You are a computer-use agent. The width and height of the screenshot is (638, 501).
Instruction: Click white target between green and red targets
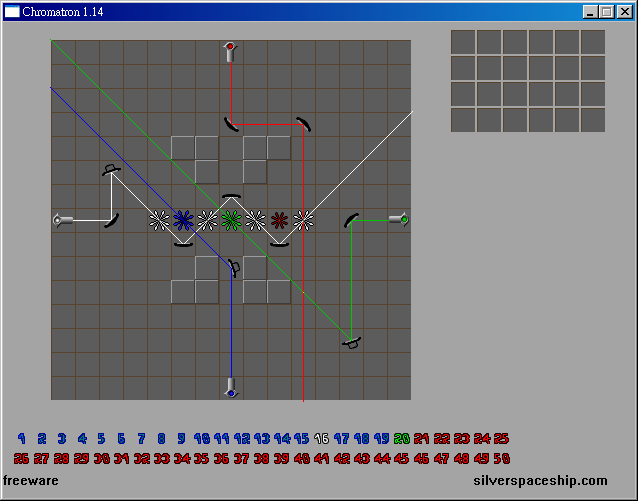[x=256, y=220]
